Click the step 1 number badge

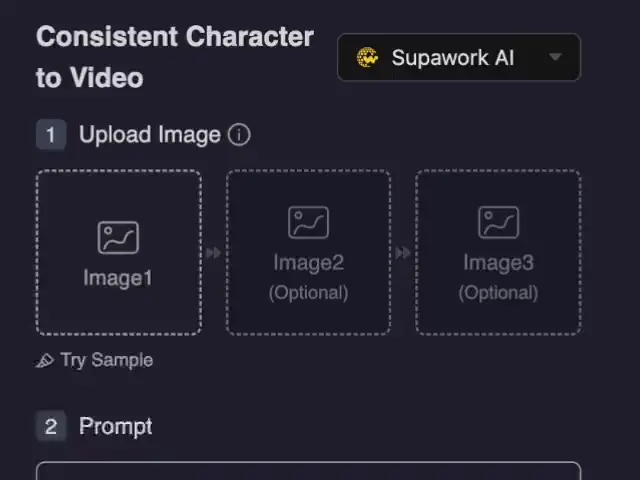(x=51, y=135)
